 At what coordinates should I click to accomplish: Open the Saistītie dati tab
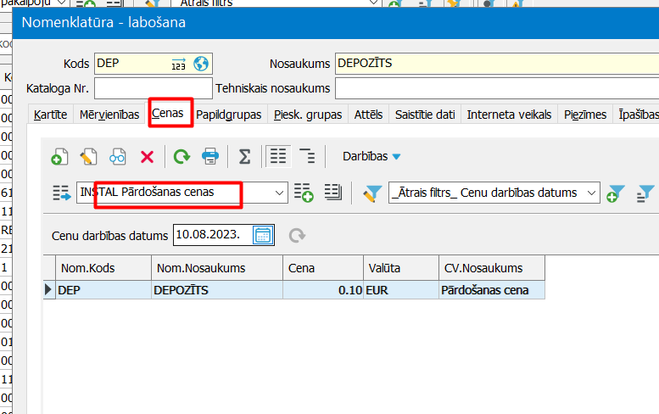tap(425, 114)
